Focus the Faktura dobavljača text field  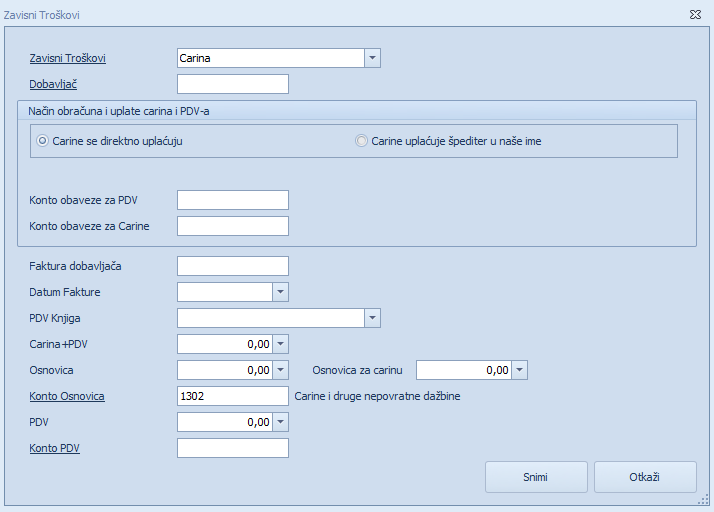pyautogui.click(x=233, y=266)
